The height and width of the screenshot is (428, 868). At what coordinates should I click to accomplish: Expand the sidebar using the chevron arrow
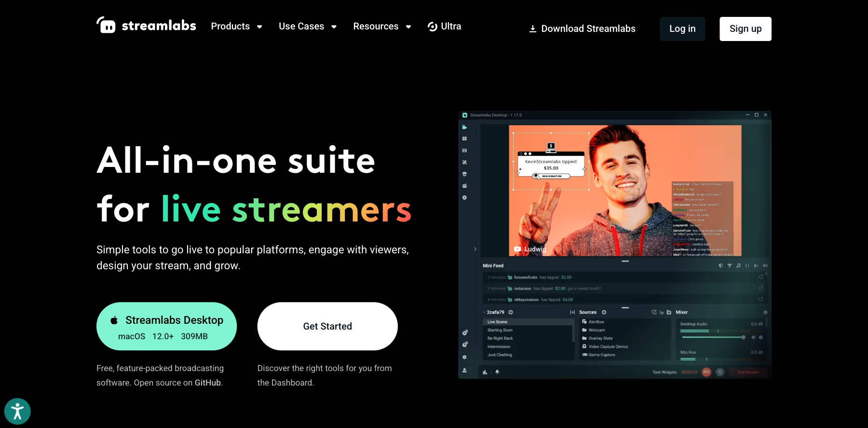(x=475, y=249)
